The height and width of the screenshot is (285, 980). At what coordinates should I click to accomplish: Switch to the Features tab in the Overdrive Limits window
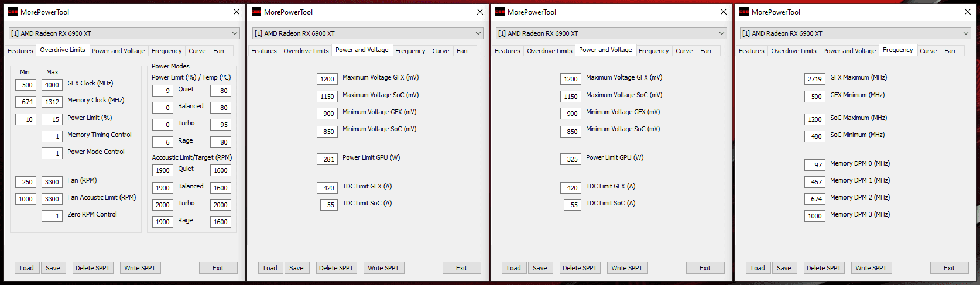20,51
